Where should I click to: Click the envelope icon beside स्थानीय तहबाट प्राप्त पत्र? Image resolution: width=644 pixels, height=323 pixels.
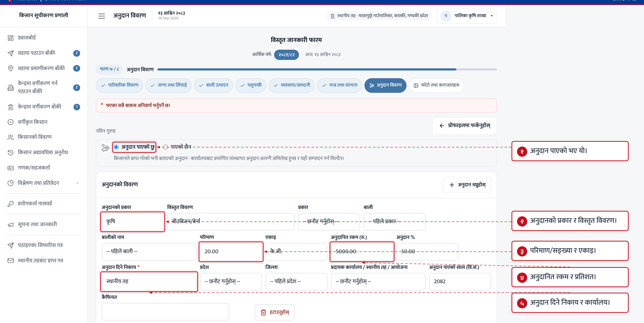point(10,261)
